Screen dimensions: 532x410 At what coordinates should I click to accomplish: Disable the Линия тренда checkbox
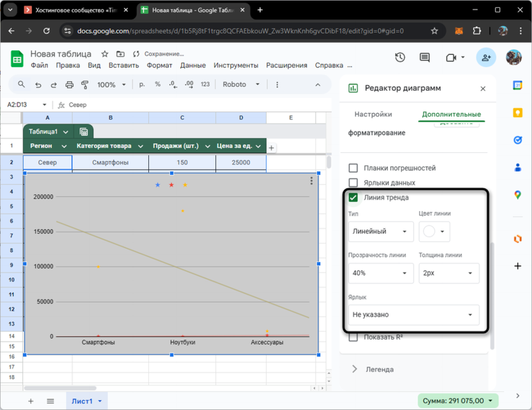coord(353,198)
